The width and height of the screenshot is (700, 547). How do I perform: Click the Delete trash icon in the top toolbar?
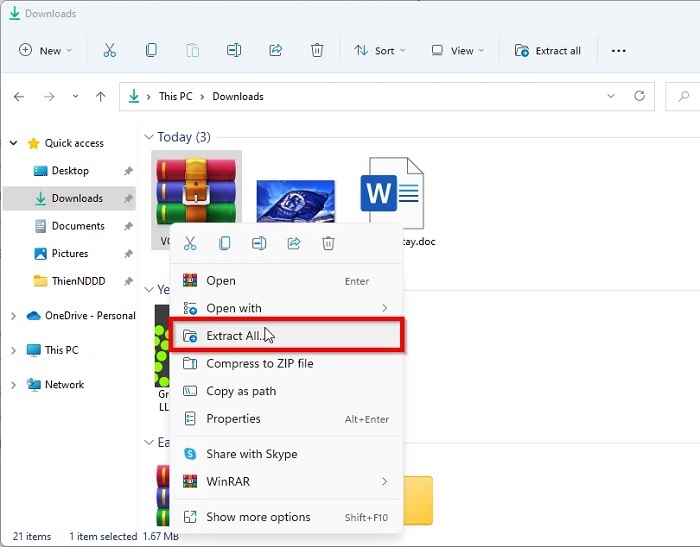click(317, 50)
